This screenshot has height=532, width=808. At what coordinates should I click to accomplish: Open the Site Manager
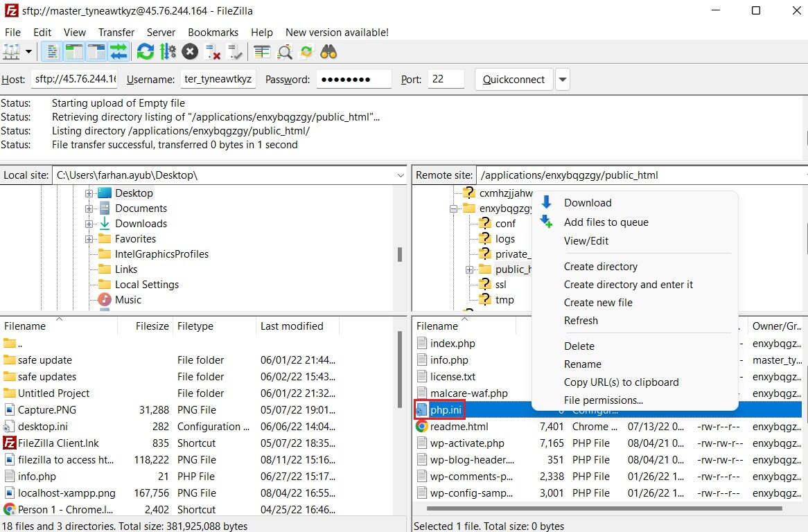click(x=11, y=51)
